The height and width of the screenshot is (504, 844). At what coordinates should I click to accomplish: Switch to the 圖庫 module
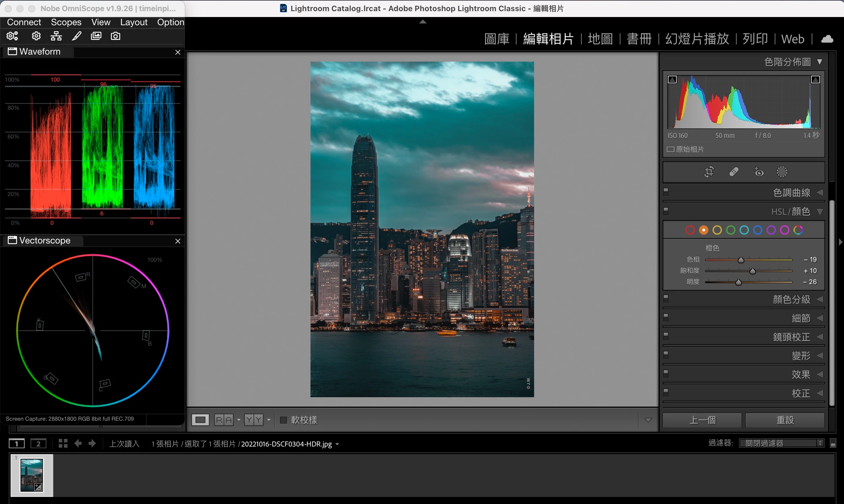click(497, 39)
